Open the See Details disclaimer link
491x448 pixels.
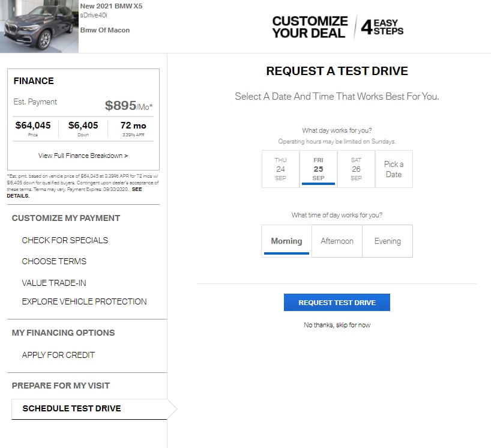pyautogui.click(x=74, y=192)
